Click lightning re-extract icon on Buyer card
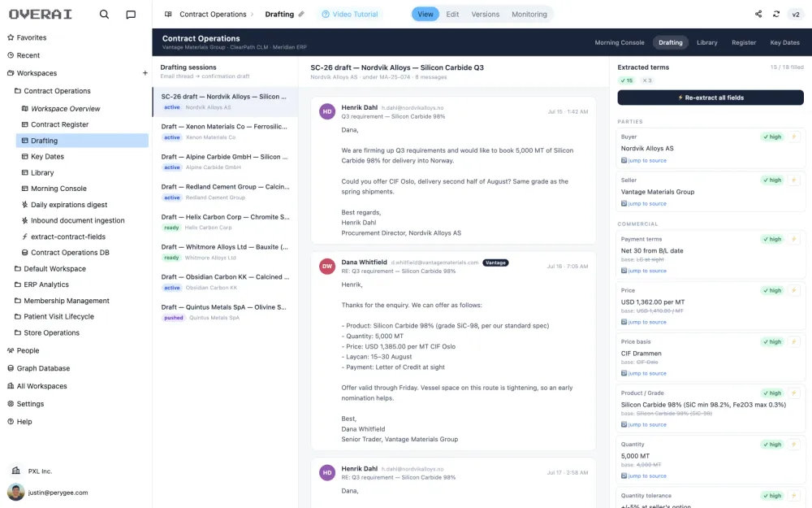The width and height of the screenshot is (812, 508). (x=793, y=137)
